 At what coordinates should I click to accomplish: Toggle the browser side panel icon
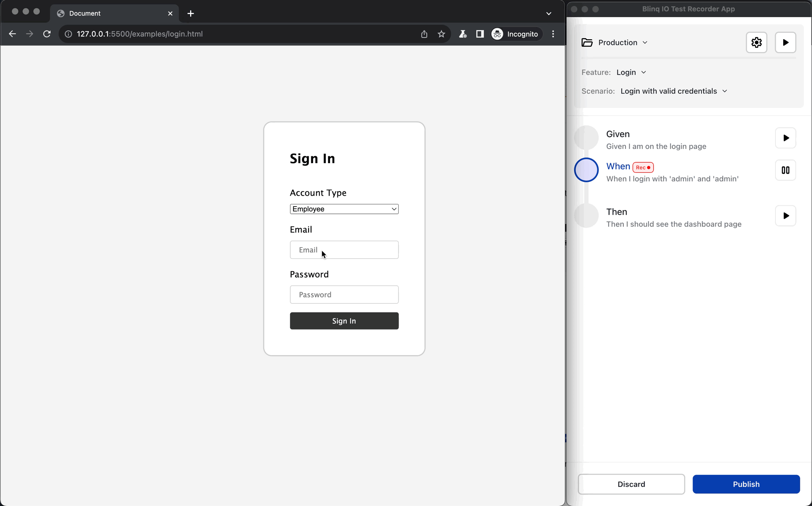479,34
